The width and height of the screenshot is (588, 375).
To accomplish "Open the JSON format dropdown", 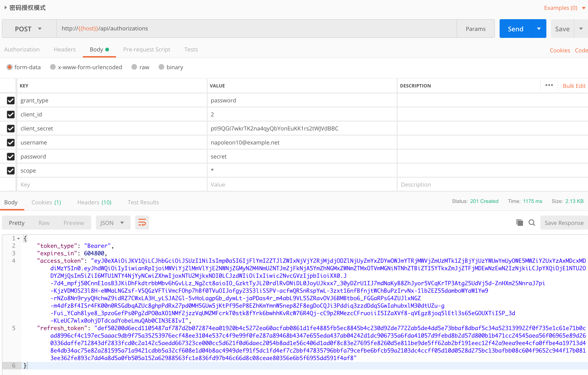I will click(x=113, y=223).
